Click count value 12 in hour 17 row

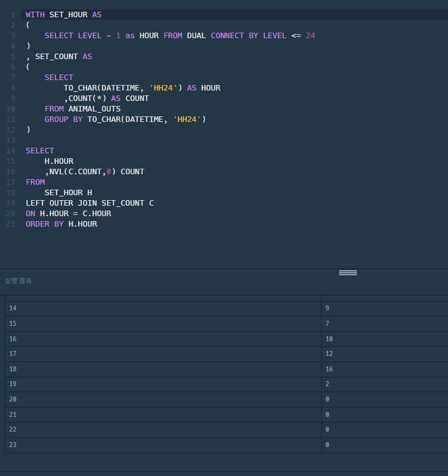click(x=329, y=353)
